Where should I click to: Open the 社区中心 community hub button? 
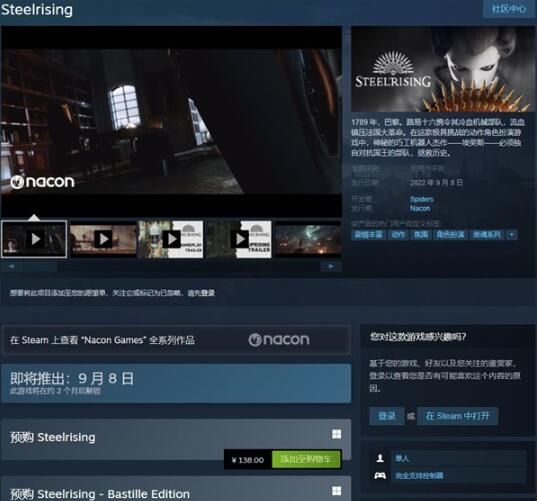(x=509, y=9)
